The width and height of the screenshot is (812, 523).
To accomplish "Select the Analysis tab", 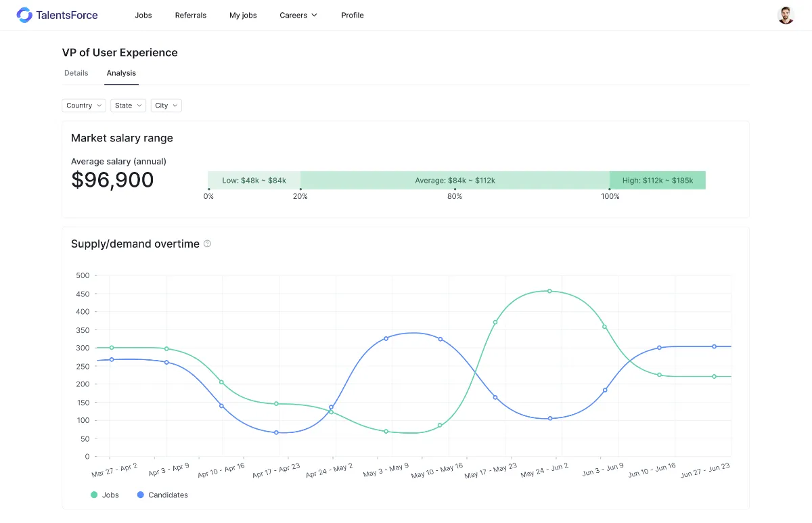I will click(x=121, y=73).
